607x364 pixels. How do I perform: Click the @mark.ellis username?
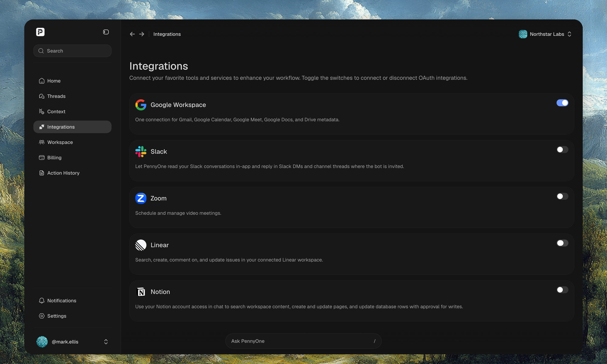65,342
